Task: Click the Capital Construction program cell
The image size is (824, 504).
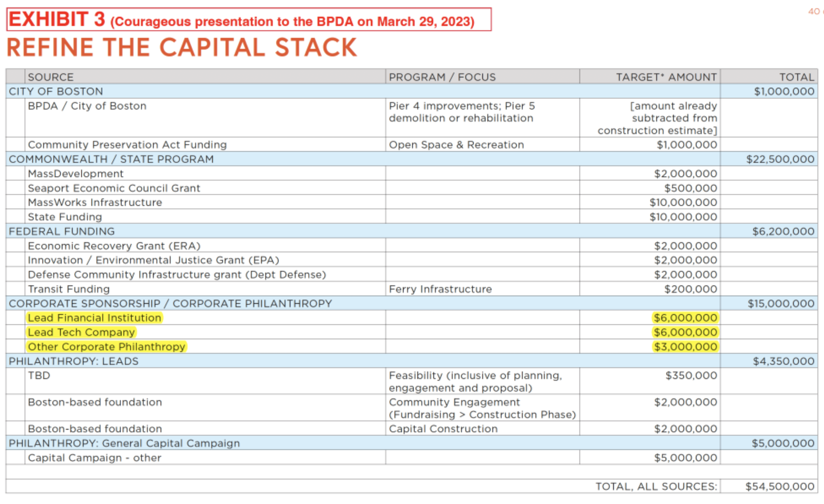Action: (443, 429)
